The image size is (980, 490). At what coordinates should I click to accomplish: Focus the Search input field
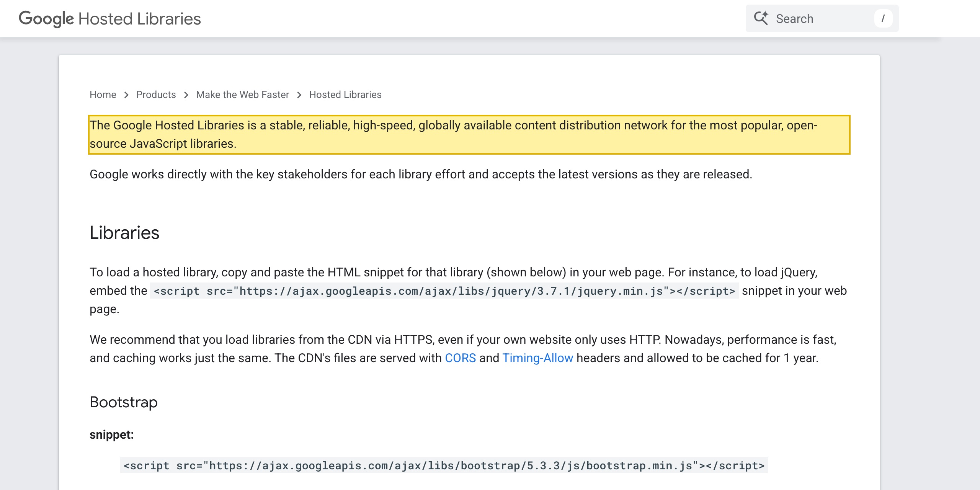pos(822,18)
